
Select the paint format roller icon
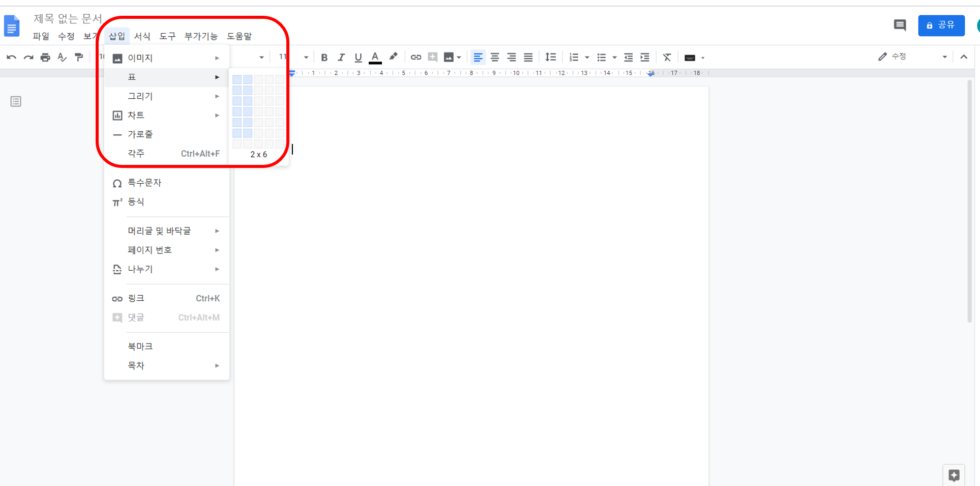[79, 58]
